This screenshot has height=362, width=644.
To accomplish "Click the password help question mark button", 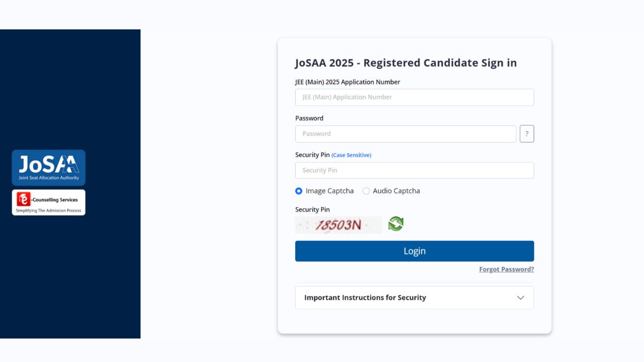I will [526, 134].
